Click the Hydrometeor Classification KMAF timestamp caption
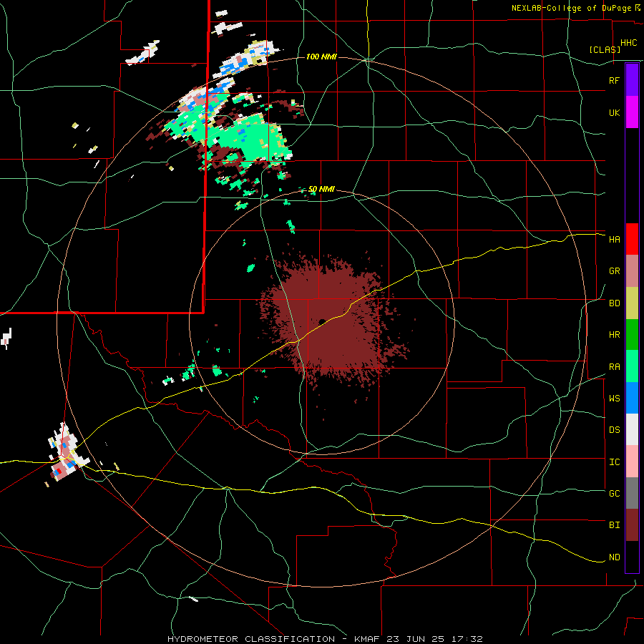The image size is (644, 644). 325,639
